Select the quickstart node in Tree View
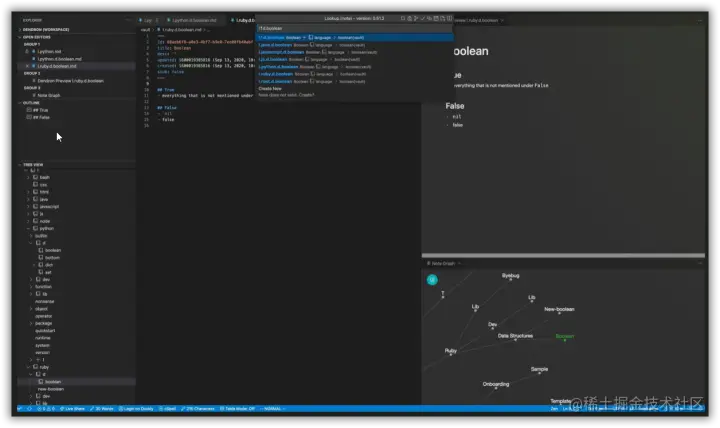This screenshot has height=428, width=720. click(x=45, y=331)
